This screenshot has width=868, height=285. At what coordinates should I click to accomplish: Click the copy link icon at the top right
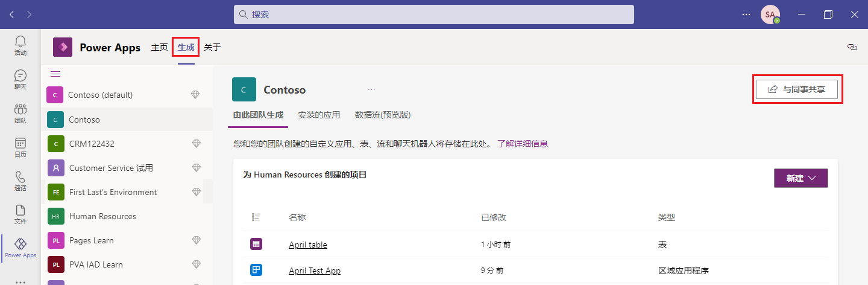pos(852,47)
